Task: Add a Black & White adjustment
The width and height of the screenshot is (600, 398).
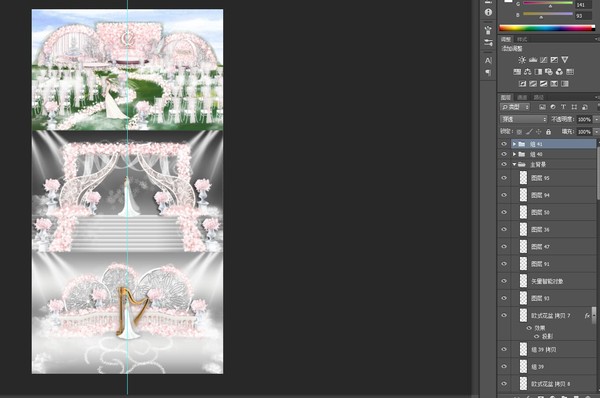Action: point(538,72)
